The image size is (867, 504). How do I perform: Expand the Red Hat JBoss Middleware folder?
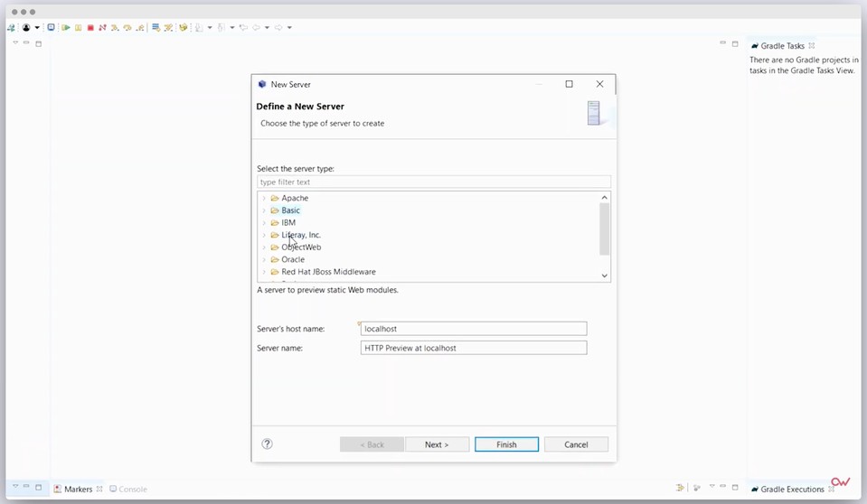pos(264,272)
